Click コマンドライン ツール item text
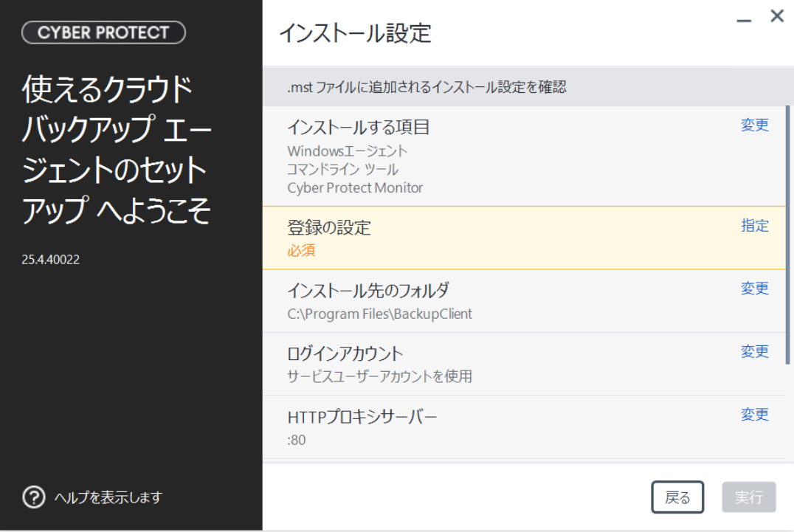 click(343, 170)
